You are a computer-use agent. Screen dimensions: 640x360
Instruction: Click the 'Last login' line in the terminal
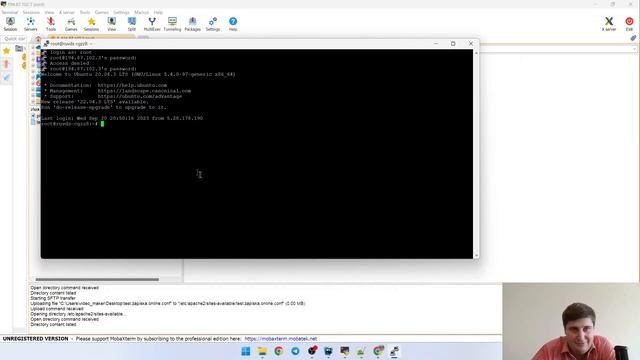click(122, 118)
